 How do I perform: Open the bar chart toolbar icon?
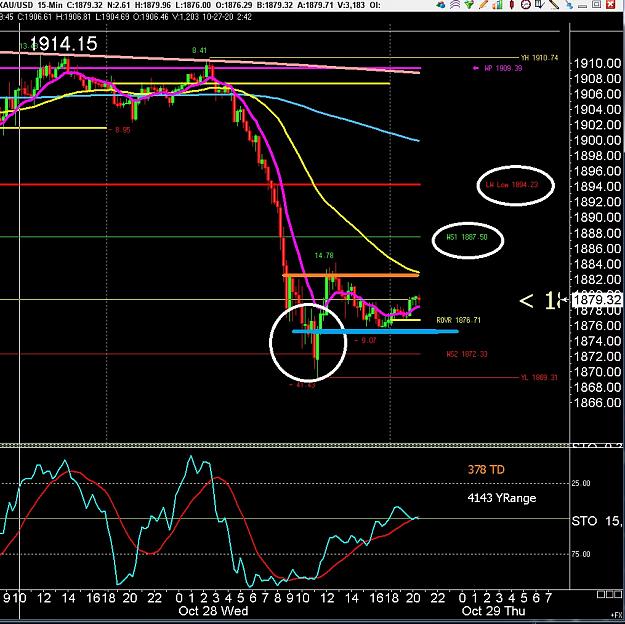click(497, 5)
